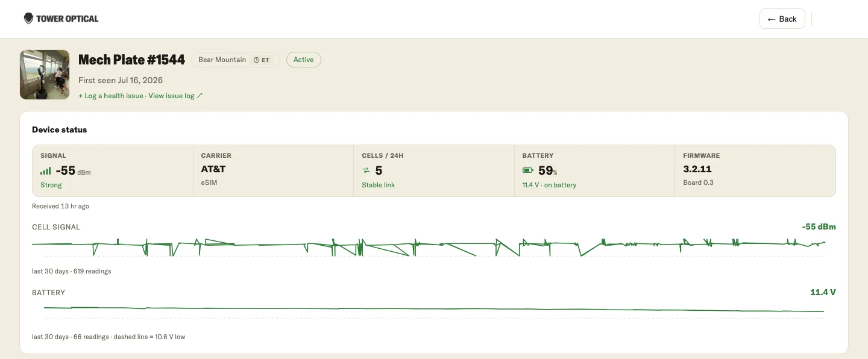The width and height of the screenshot is (868, 359).
Task: Go back using the Back button
Action: pos(782,19)
